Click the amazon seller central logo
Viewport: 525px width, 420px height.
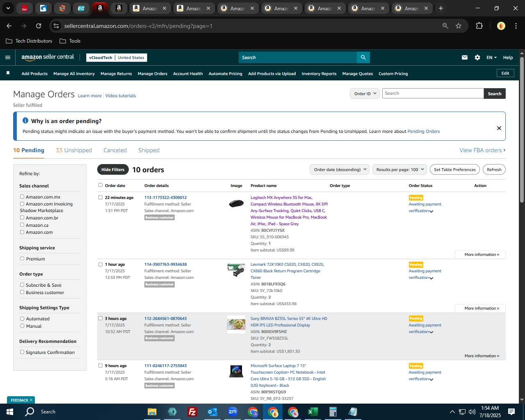coord(48,57)
